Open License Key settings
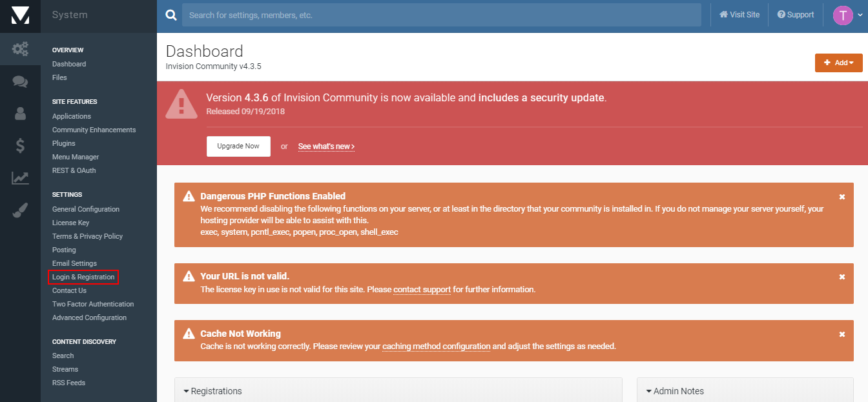The image size is (868, 402). (71, 223)
